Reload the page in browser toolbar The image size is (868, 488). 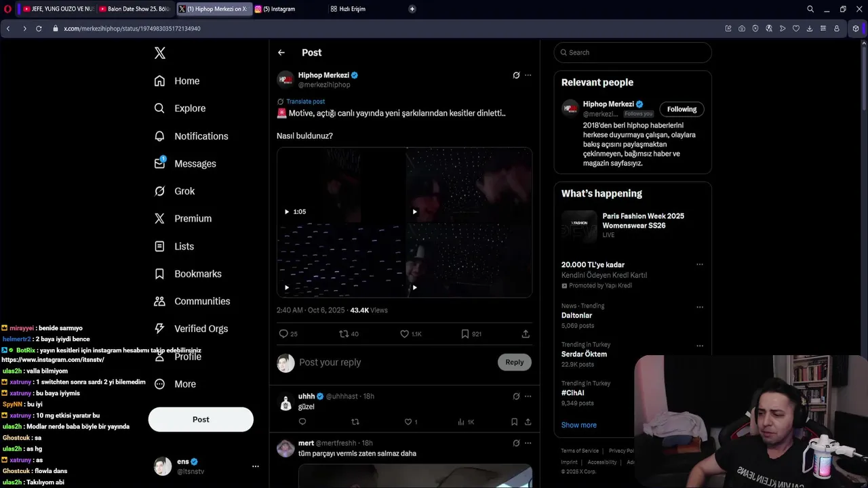(x=39, y=28)
